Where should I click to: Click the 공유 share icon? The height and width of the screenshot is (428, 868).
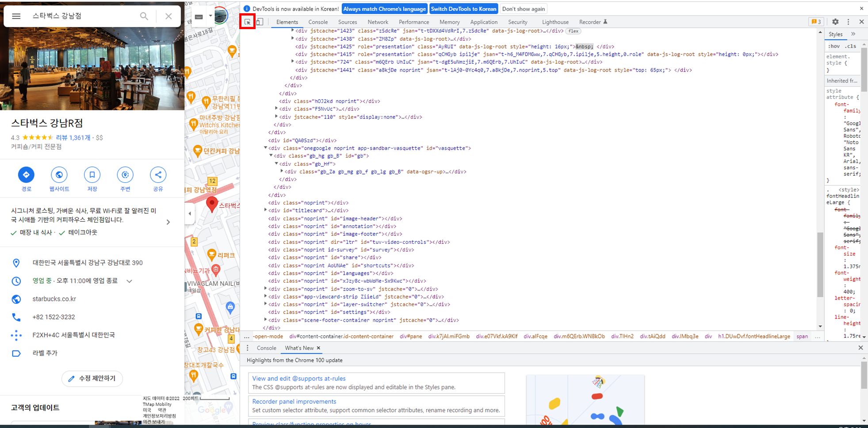coord(158,175)
